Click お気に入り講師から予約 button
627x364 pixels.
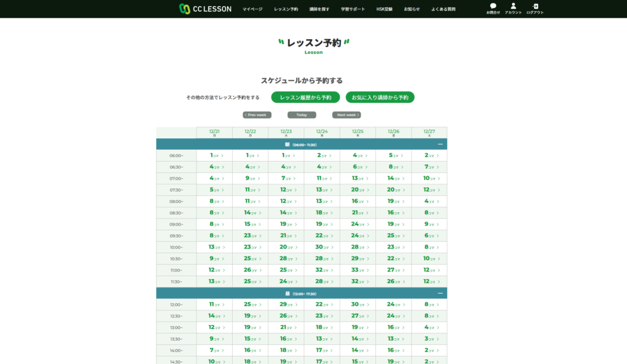pos(380,97)
